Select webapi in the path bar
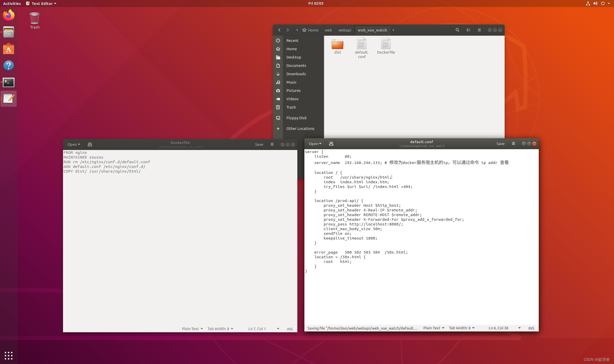Image resolution: width=614 pixels, height=364 pixels. 344,30
